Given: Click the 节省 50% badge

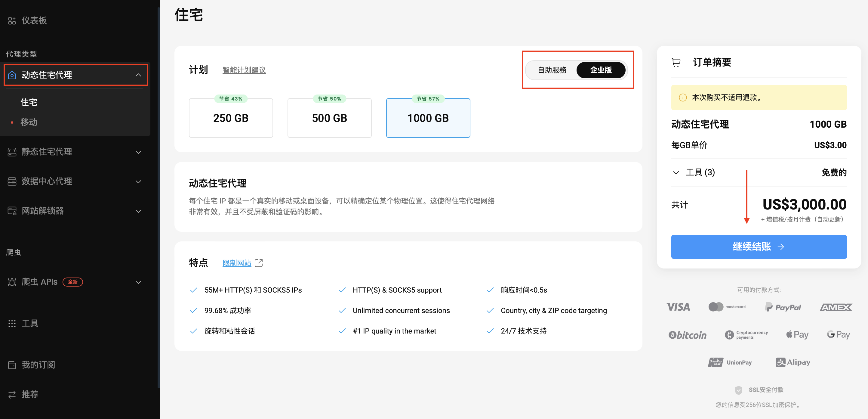Looking at the screenshot, I should (329, 99).
